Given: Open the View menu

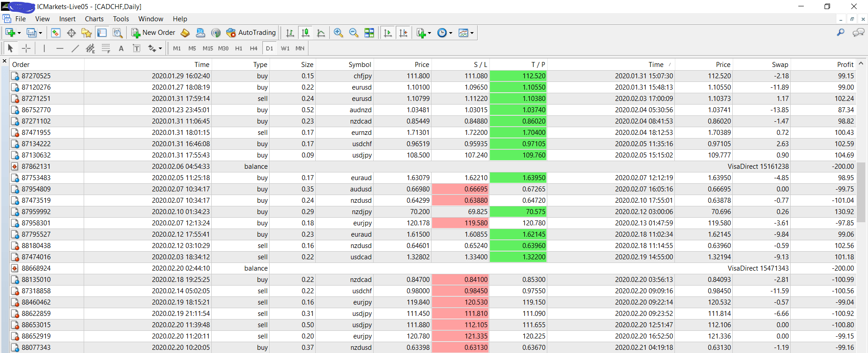Looking at the screenshot, I should pyautogui.click(x=43, y=19).
